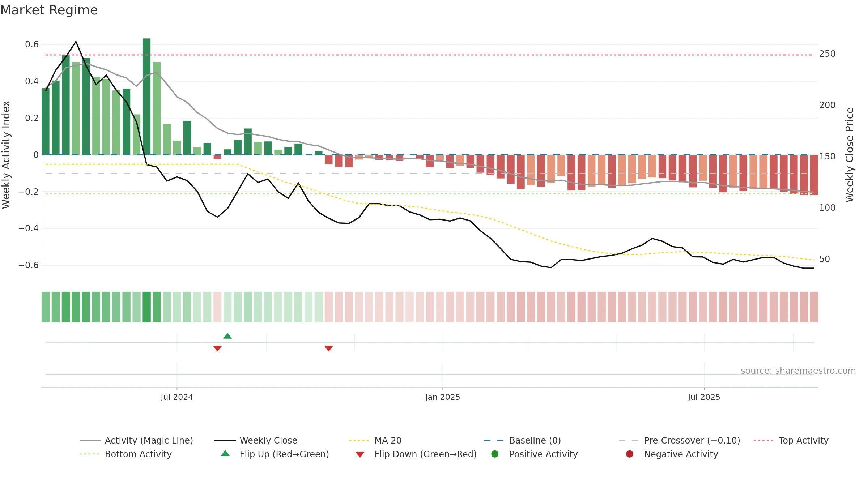This screenshot has width=868, height=488.
Task: Toggle the Bottom Activity legend entry
Action: tap(125, 454)
